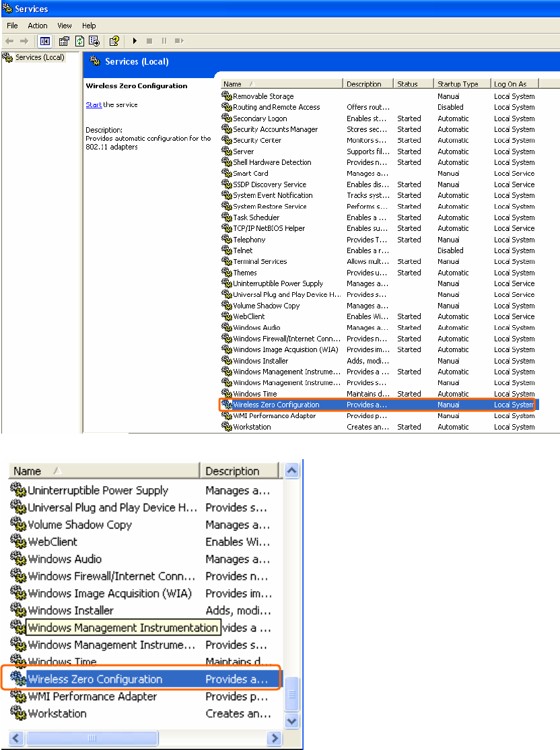560x750 pixels.
Task: Select Volume Shadow Copy in the enlarged list
Action: [x=80, y=525]
